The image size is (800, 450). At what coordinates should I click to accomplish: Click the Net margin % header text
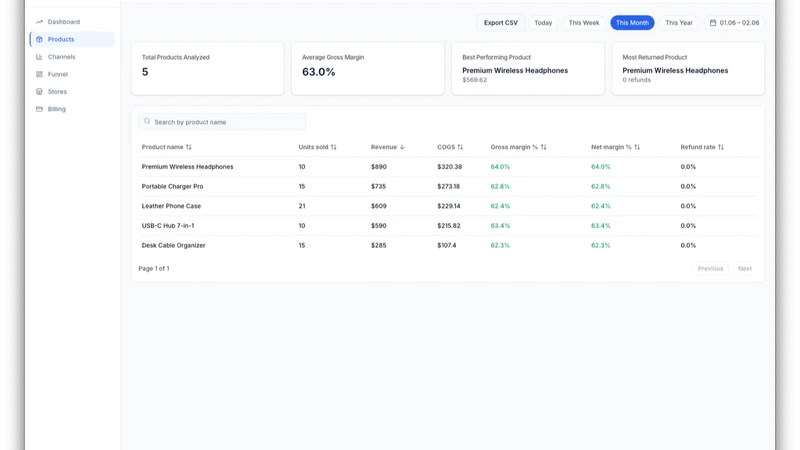[x=611, y=147]
